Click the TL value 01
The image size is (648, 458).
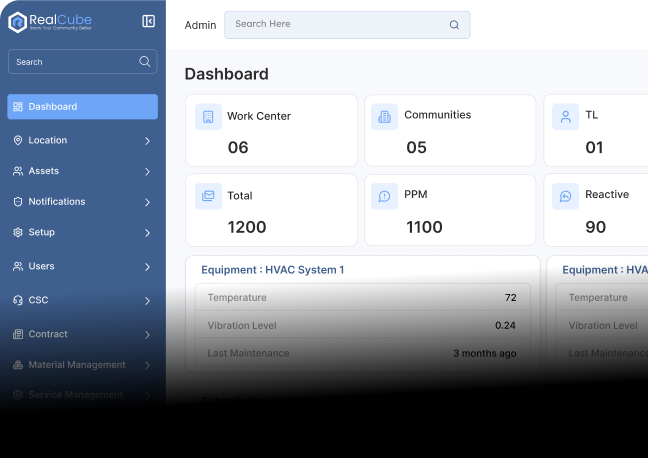[x=594, y=148]
